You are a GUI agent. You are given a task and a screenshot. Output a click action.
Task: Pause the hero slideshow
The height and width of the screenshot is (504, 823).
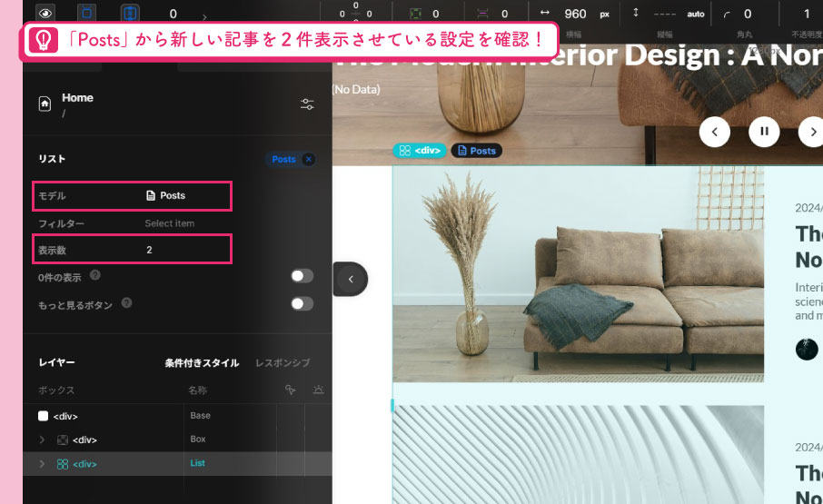764,132
